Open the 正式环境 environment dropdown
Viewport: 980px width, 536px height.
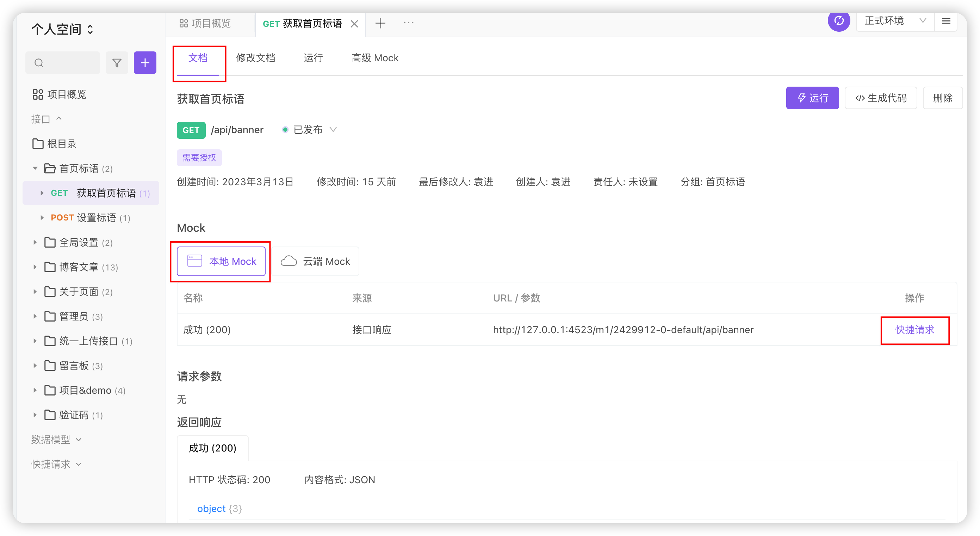point(895,21)
